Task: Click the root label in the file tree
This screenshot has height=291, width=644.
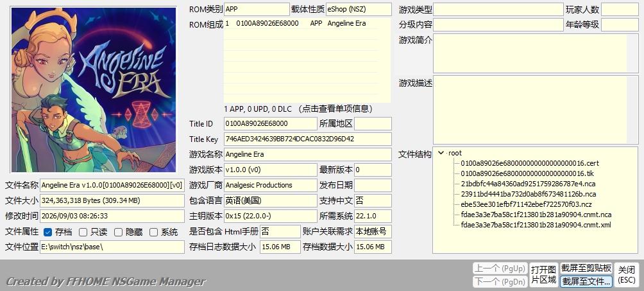Action: tap(455, 153)
